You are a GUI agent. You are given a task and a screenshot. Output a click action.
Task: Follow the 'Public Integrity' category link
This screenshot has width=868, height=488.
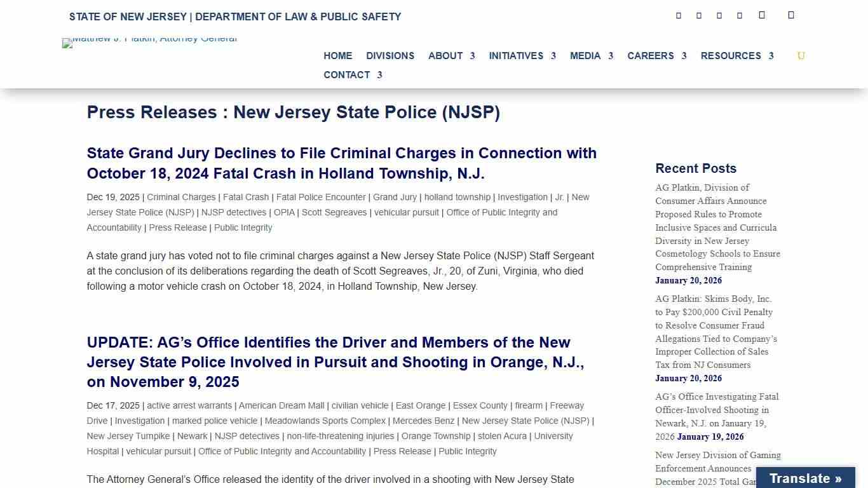pyautogui.click(x=243, y=227)
